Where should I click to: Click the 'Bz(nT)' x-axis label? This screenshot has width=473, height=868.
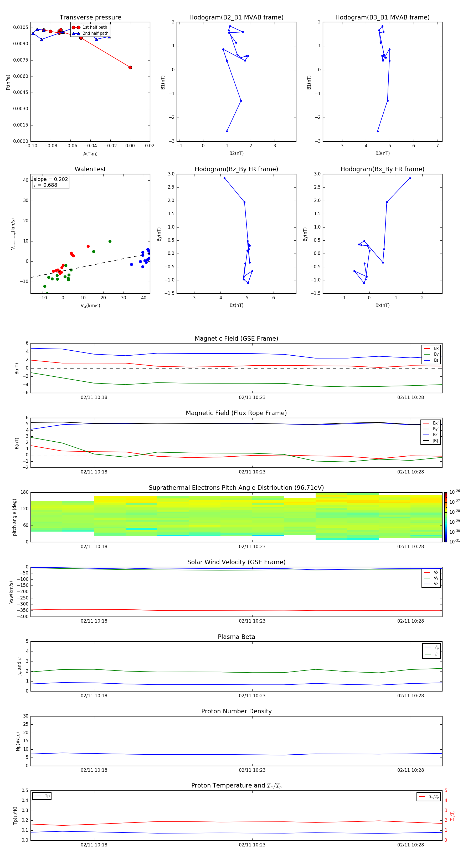click(236, 305)
